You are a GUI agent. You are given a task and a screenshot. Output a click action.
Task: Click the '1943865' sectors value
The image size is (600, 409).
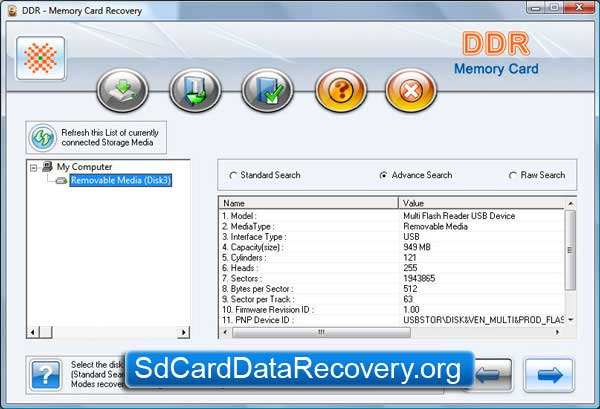(x=419, y=278)
